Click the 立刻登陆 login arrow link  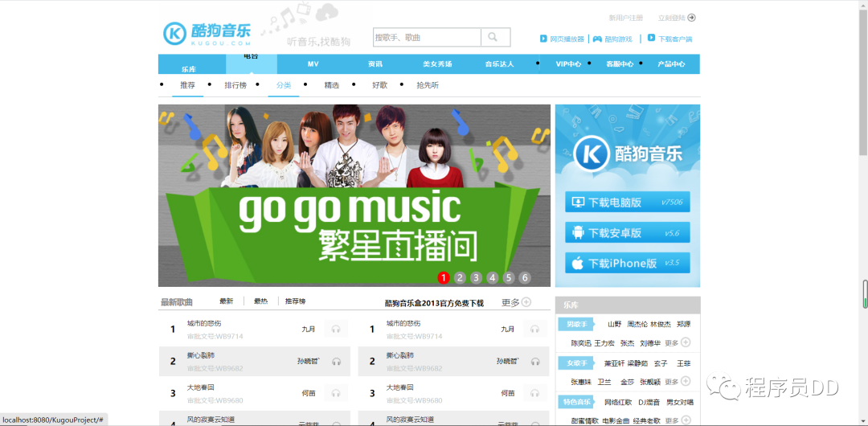click(677, 18)
